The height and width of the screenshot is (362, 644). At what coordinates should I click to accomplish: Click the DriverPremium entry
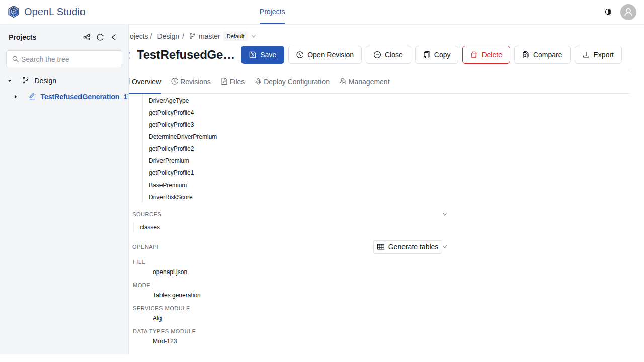169,161
